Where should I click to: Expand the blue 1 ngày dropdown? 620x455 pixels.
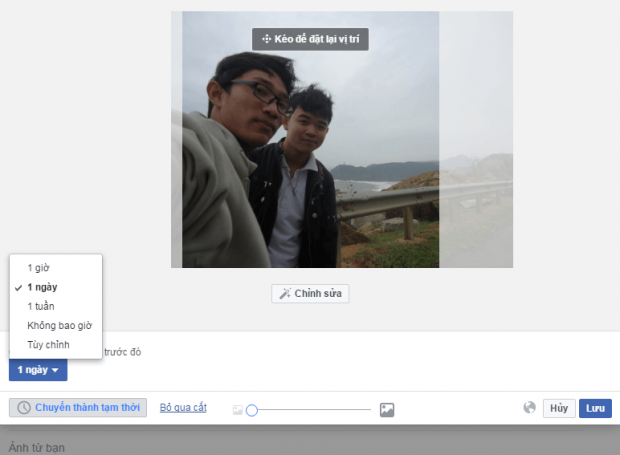(x=38, y=370)
